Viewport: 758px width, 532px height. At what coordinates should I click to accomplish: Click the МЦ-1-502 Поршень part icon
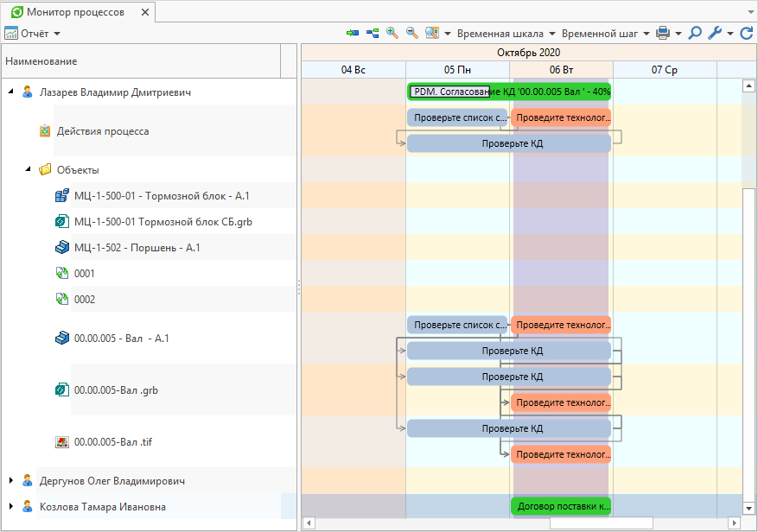pos(62,247)
